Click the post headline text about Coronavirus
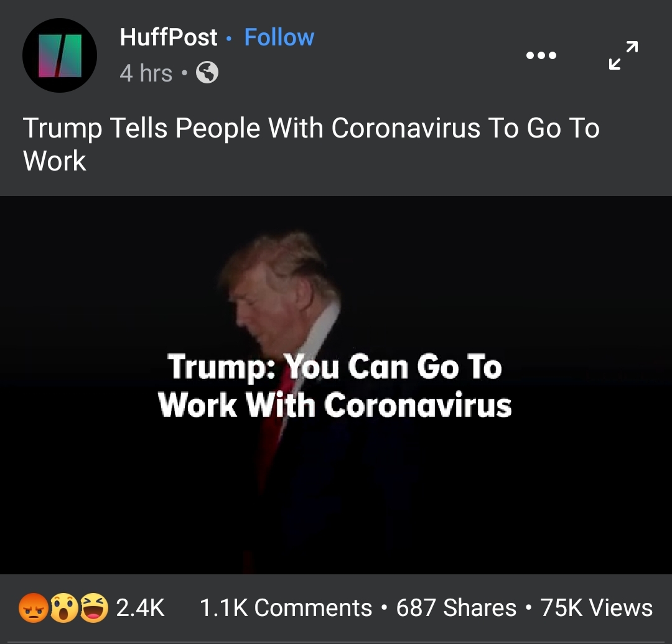Screen dimensions: 672x644 pos(311,144)
